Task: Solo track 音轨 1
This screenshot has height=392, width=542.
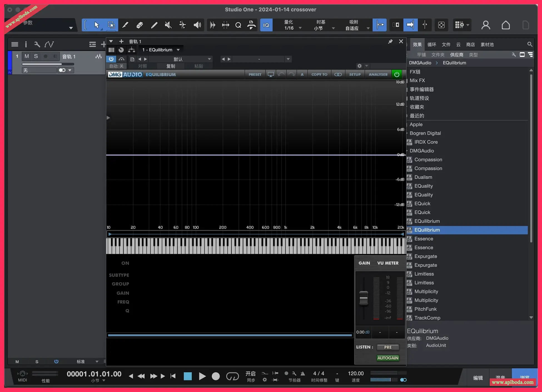Action: pos(36,56)
